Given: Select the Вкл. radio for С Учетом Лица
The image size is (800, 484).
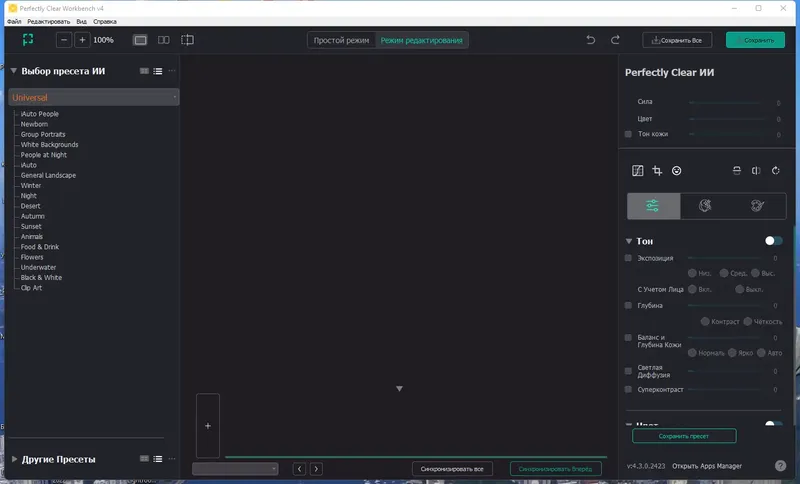Looking at the screenshot, I should 692,289.
